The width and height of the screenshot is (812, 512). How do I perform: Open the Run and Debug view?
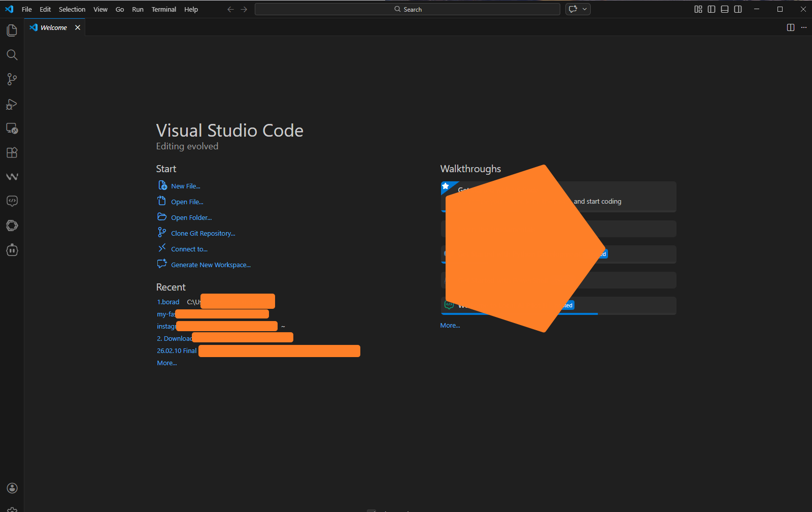pyautogui.click(x=12, y=104)
